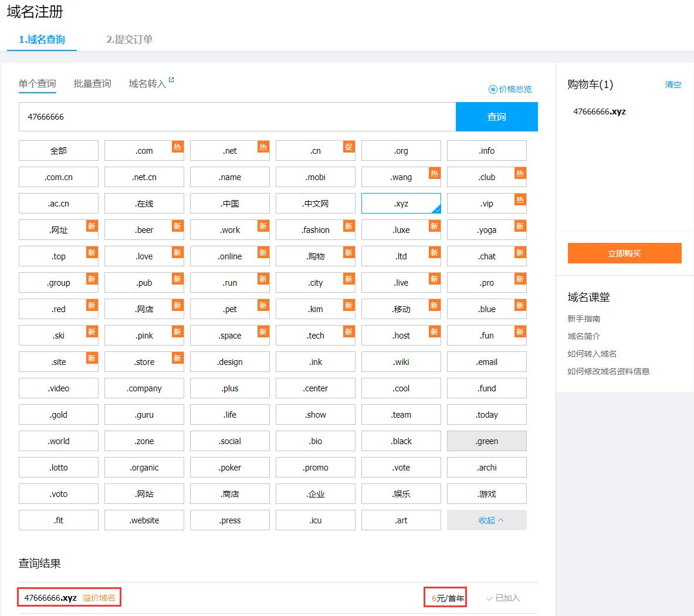Click the 查询 search button
Viewport: 694px width, 616px height.
coord(496,117)
